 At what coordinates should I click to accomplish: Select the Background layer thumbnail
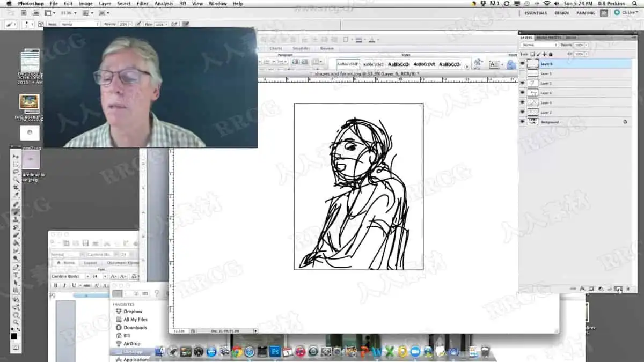(533, 122)
